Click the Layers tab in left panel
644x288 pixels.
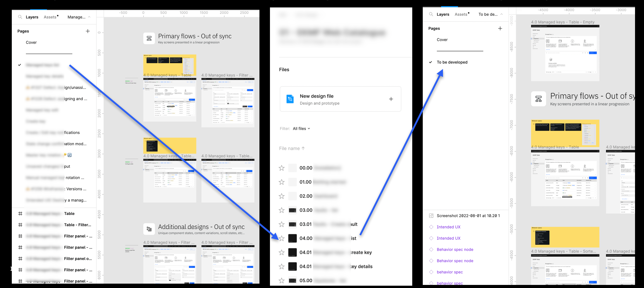point(33,17)
